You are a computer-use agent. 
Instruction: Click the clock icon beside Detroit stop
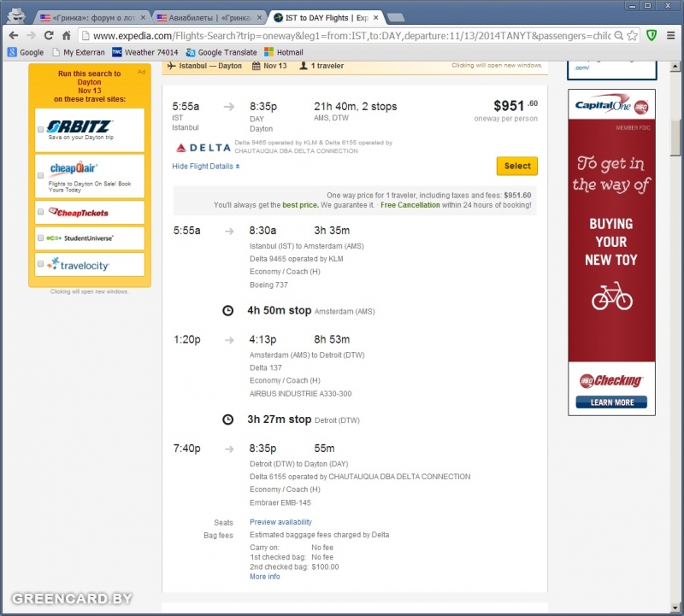(227, 419)
